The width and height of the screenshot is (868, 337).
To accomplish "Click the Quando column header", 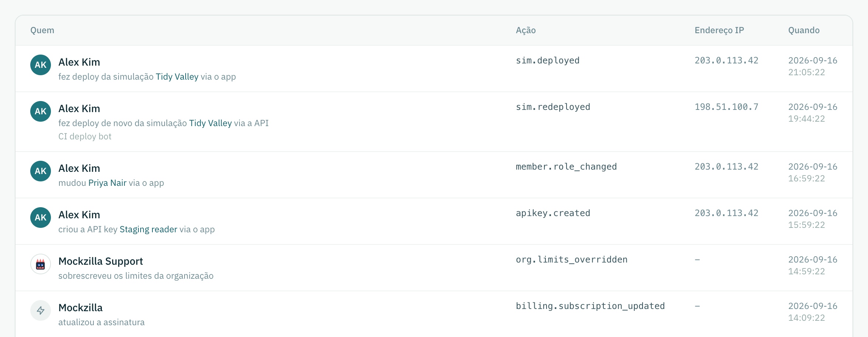I will pos(804,30).
